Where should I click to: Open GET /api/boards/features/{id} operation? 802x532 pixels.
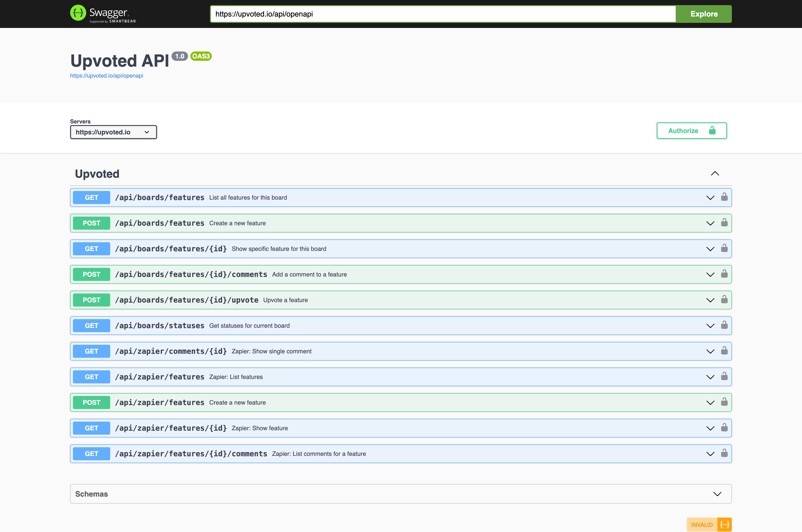171,249
